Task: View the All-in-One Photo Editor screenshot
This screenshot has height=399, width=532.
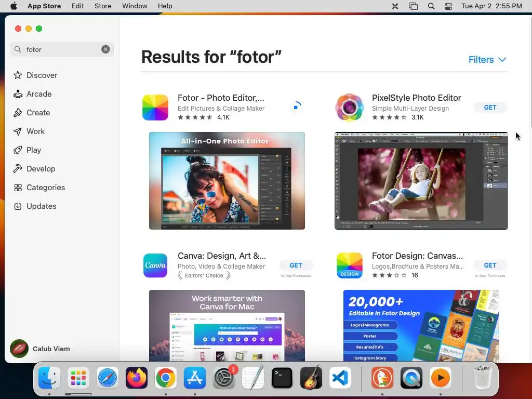Action: coord(227,180)
